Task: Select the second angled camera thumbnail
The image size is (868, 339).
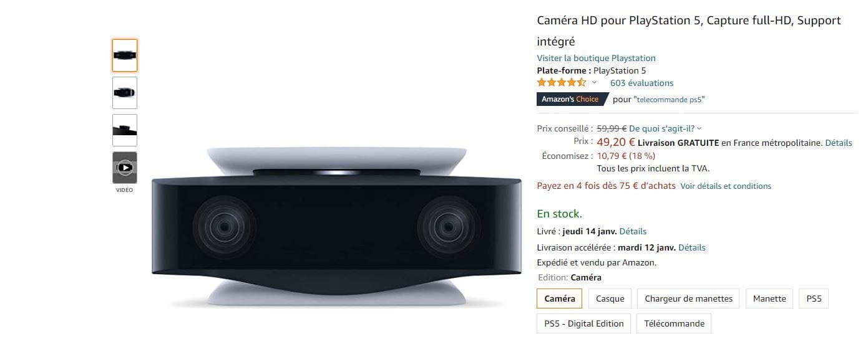Action: tap(125, 93)
